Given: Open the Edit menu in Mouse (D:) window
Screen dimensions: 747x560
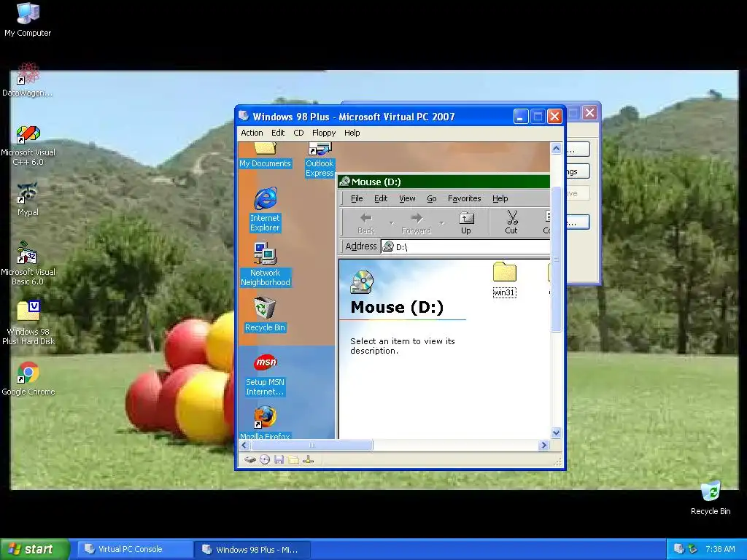Looking at the screenshot, I should click(381, 198).
